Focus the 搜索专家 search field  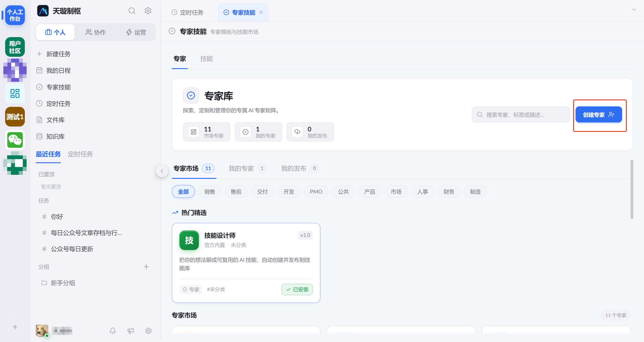[521, 114]
